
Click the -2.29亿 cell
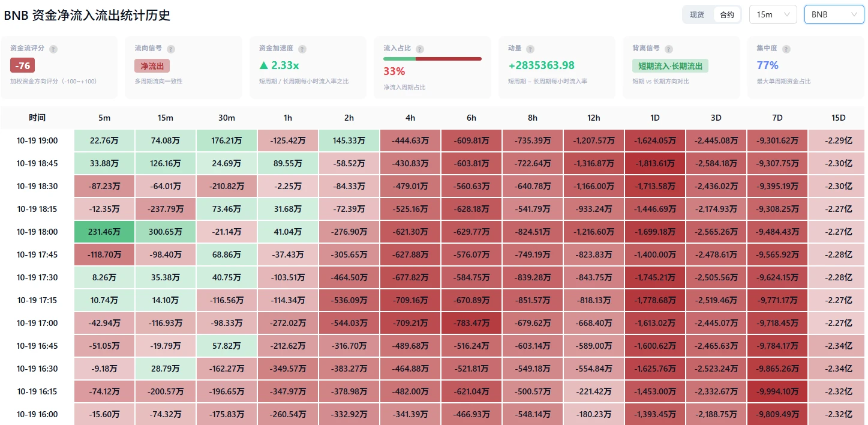pos(838,140)
